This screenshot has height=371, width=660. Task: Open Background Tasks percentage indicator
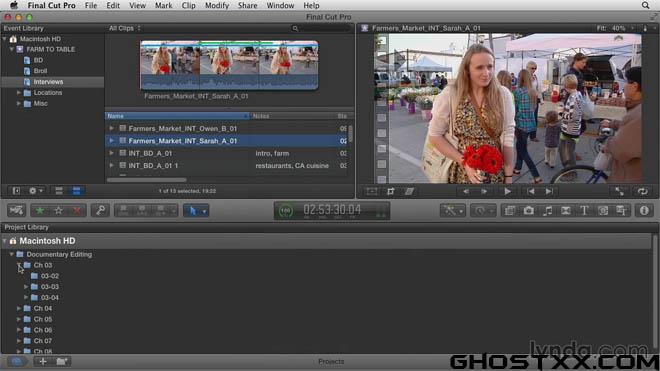click(x=285, y=211)
